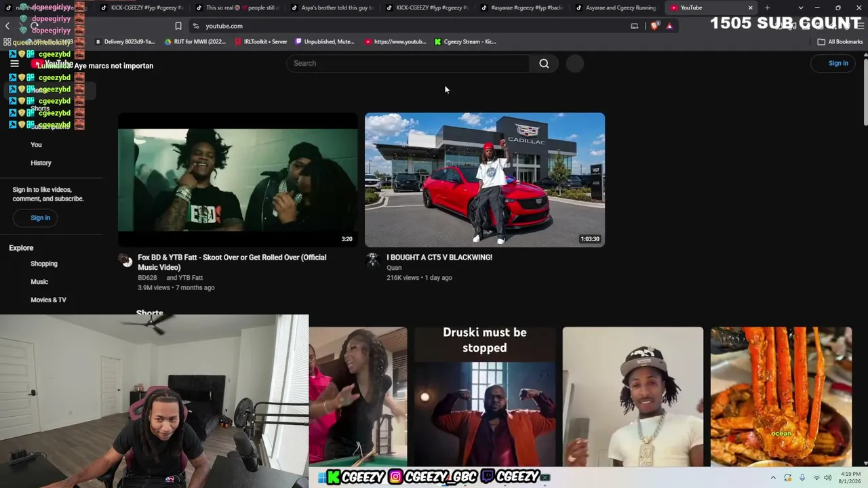Click the Fox BD video channel avatar
The height and width of the screenshot is (488, 868).
click(x=125, y=261)
